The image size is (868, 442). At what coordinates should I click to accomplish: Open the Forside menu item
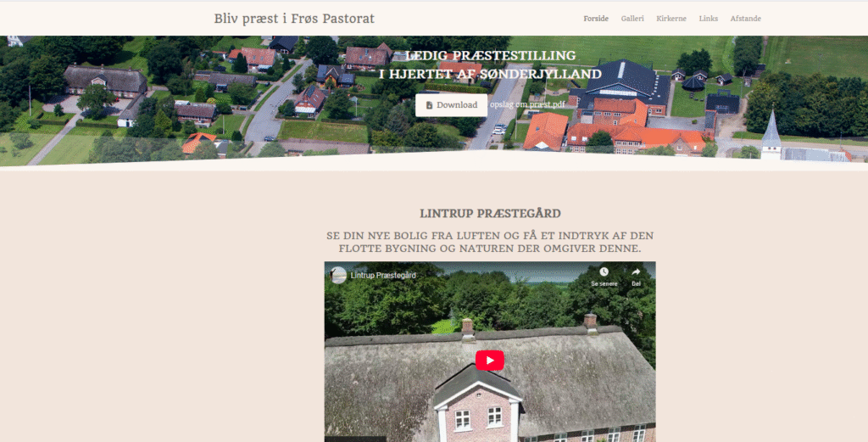click(x=596, y=19)
